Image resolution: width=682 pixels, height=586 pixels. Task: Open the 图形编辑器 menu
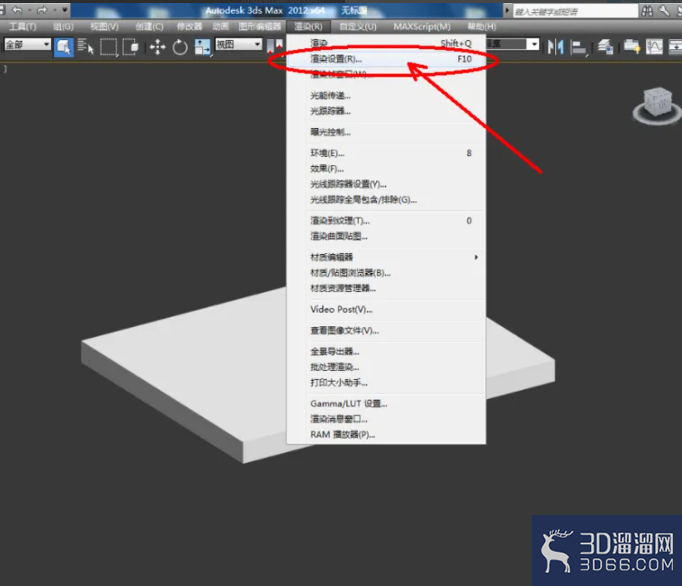point(260,27)
